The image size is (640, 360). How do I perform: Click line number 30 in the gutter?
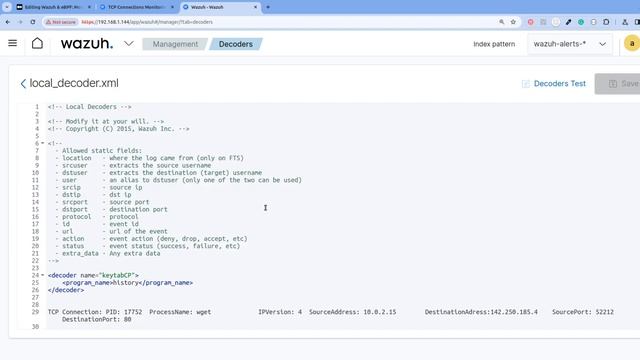click(x=36, y=327)
